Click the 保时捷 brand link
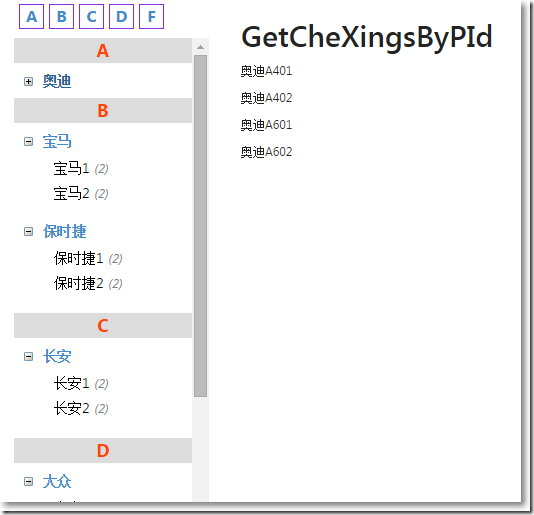The width and height of the screenshot is (534, 515). coord(64,232)
